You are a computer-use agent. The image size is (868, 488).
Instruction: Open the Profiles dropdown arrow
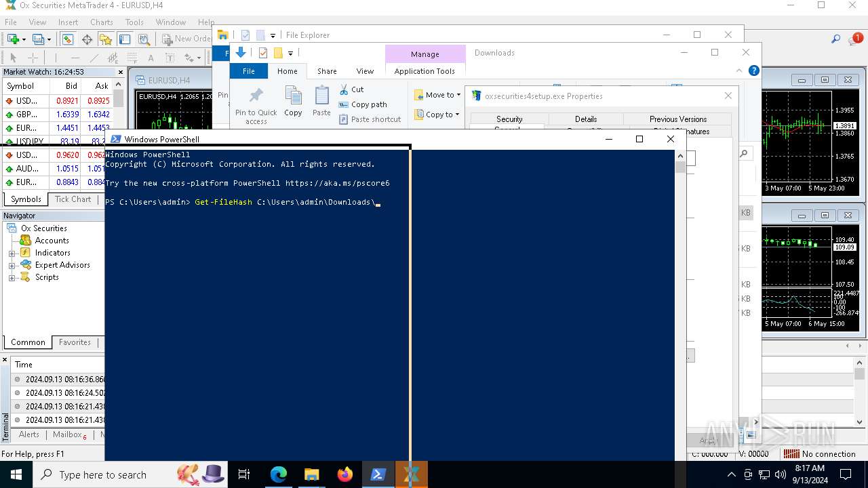click(48, 39)
